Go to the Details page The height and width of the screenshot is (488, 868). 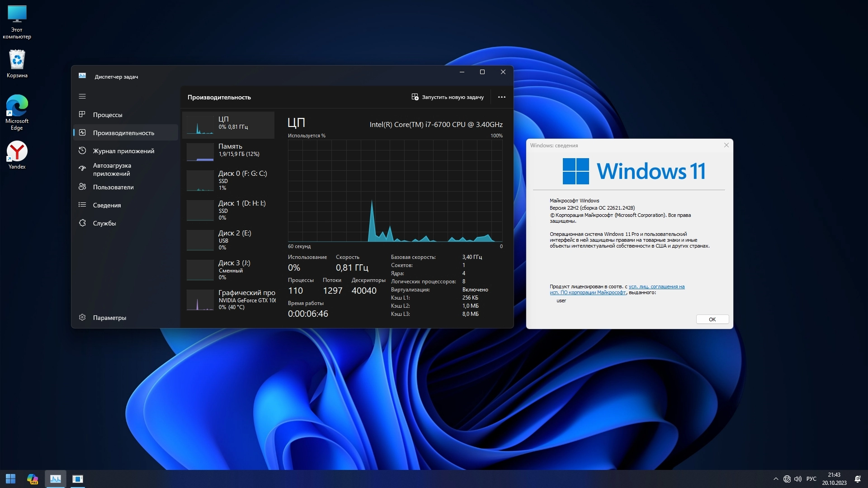pos(107,205)
